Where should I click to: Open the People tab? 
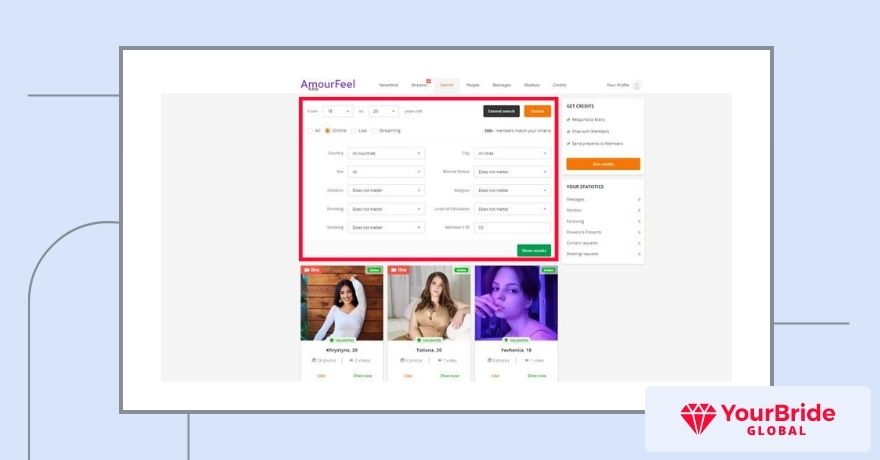(x=473, y=85)
